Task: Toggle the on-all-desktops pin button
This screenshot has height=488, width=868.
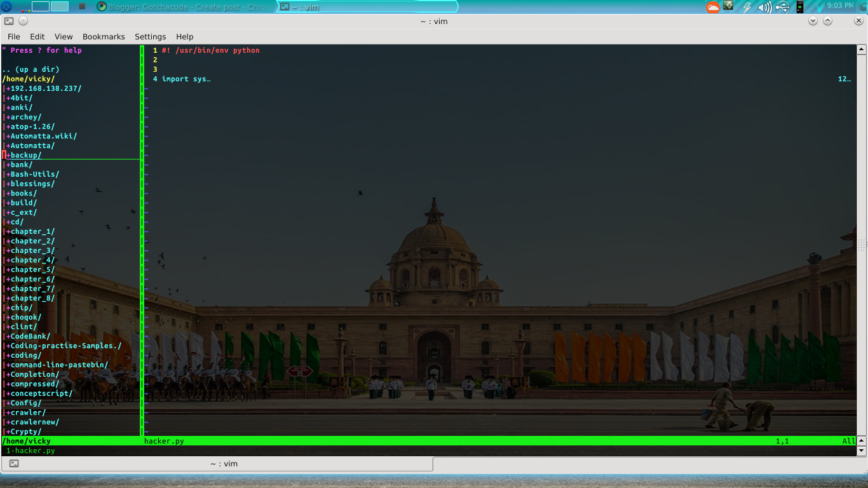Action: (23, 21)
